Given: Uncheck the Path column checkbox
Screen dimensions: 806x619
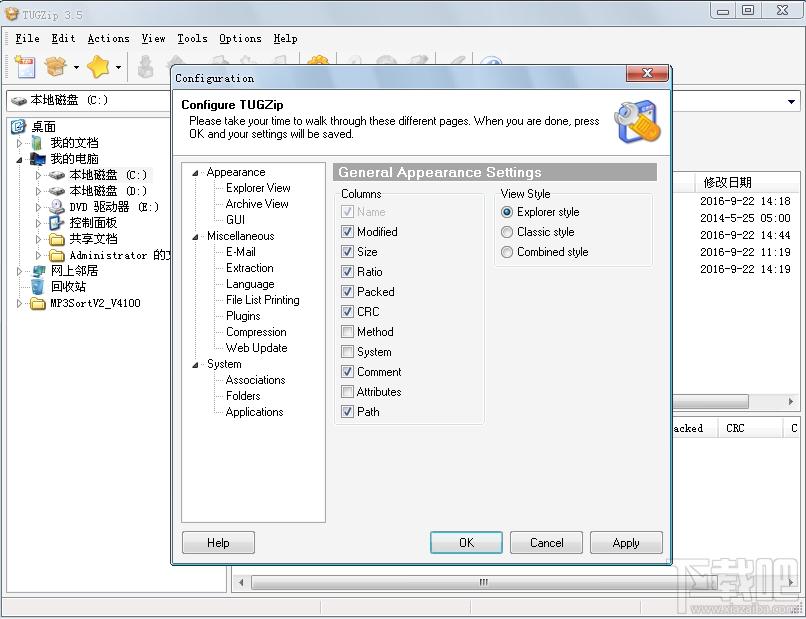Looking at the screenshot, I should pyautogui.click(x=347, y=412).
